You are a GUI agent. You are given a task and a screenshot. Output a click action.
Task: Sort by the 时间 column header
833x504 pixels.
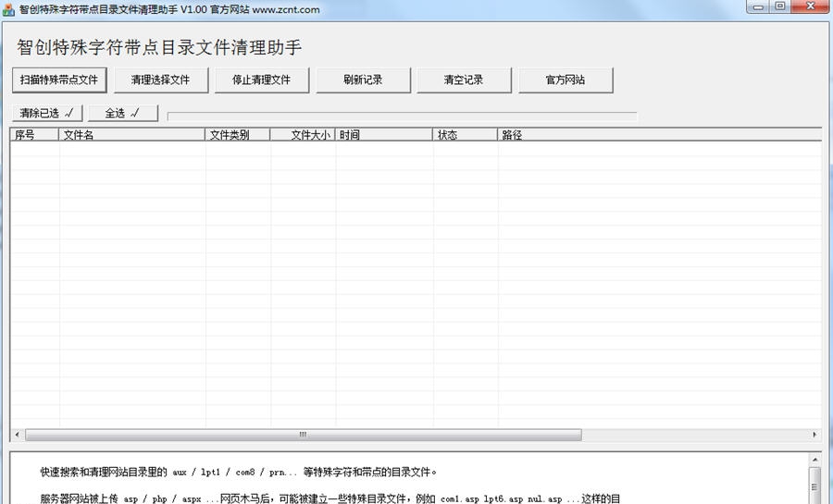pos(383,135)
